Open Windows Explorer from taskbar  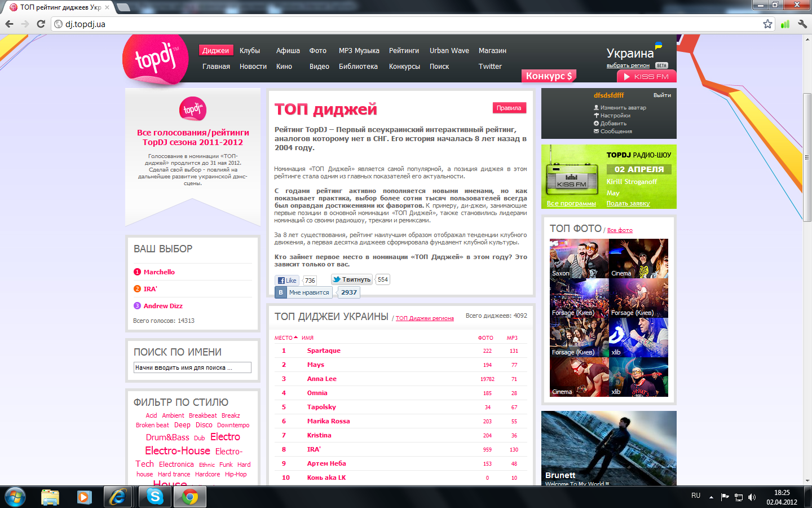tap(50, 497)
